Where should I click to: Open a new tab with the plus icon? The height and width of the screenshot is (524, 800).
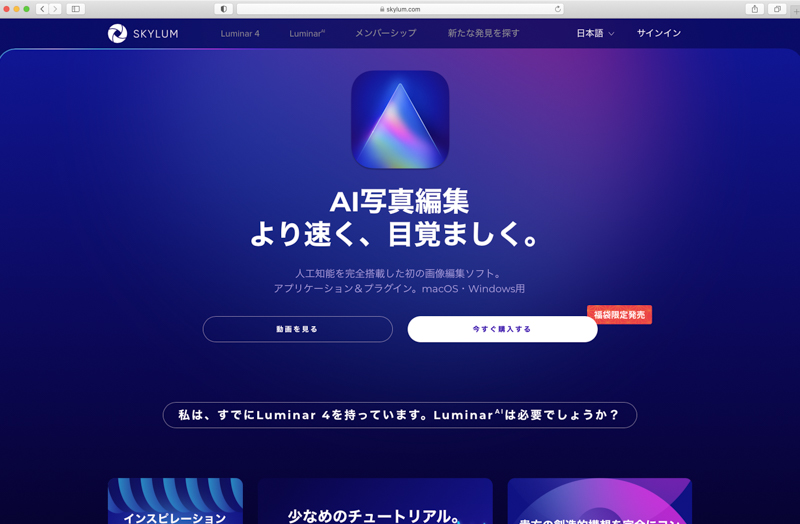pyautogui.click(x=796, y=10)
